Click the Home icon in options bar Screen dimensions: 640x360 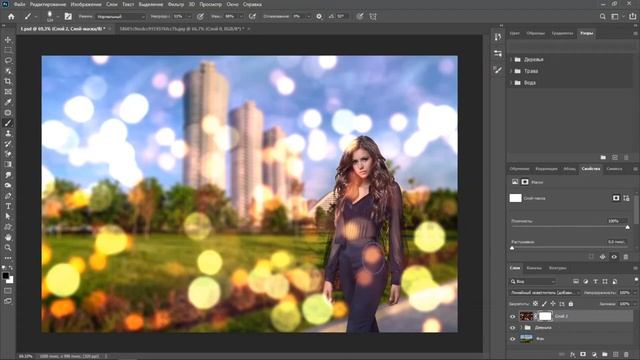[11, 17]
